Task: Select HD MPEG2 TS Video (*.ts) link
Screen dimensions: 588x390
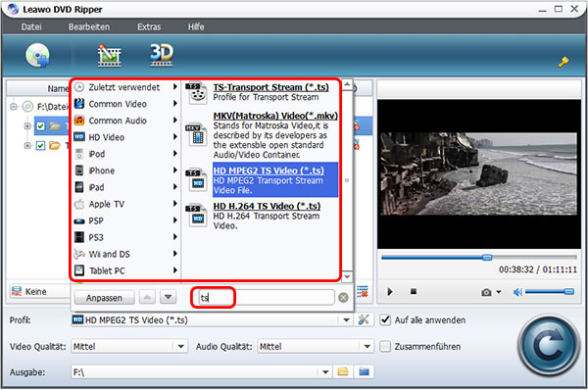Action: coord(269,171)
